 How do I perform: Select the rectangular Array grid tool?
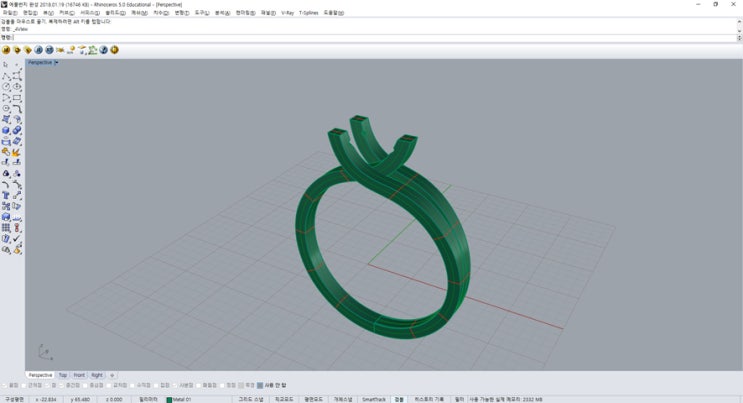point(6,228)
